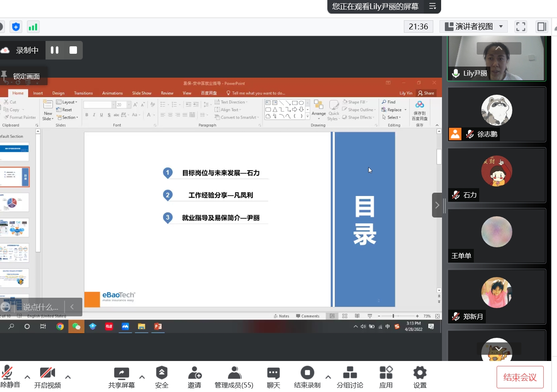Stop the recording with square button
557x392 pixels.
(x=73, y=50)
